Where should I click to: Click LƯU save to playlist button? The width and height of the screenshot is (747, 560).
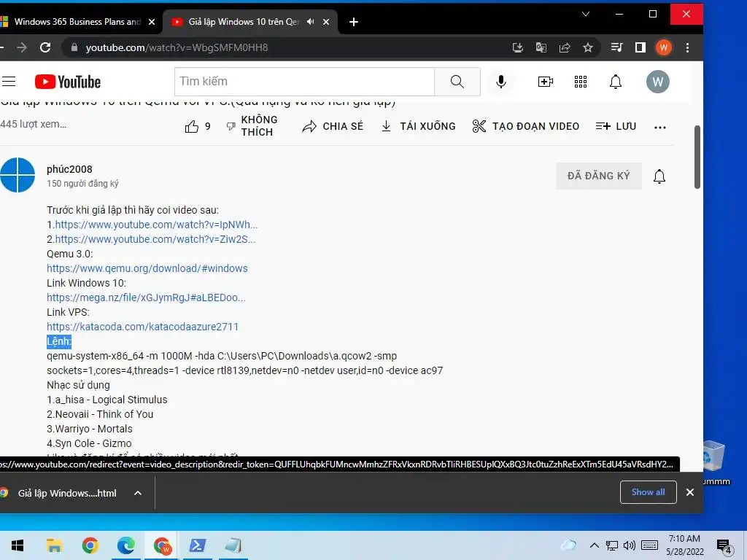[x=616, y=126]
